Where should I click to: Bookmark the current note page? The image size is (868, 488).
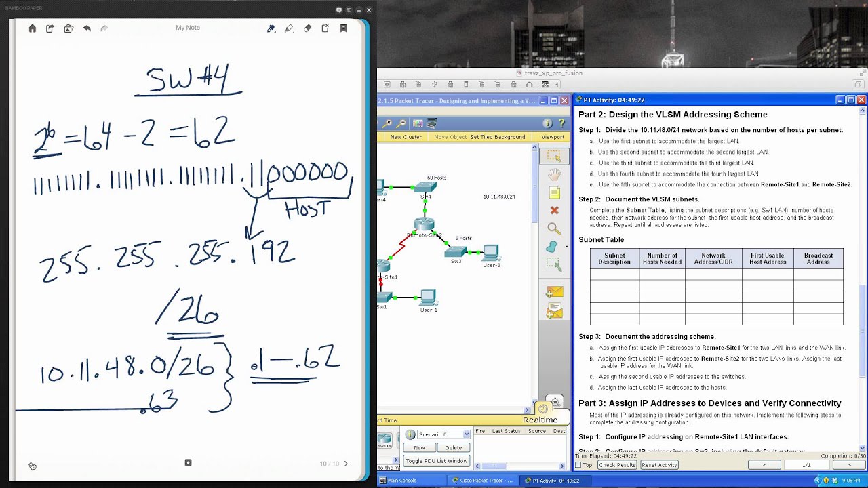[x=344, y=28]
